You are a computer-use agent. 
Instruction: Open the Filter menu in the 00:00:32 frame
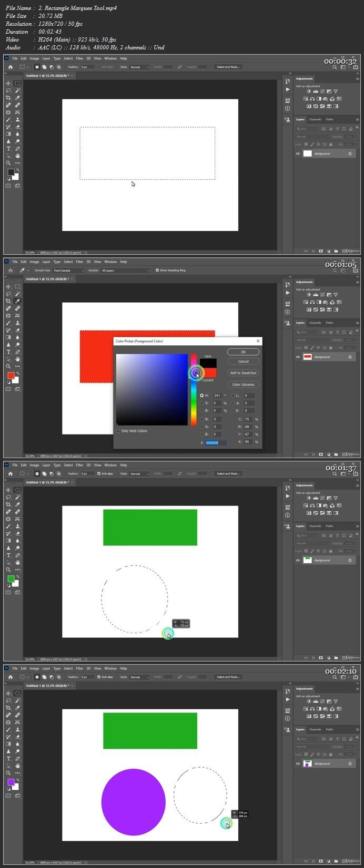pos(79,58)
